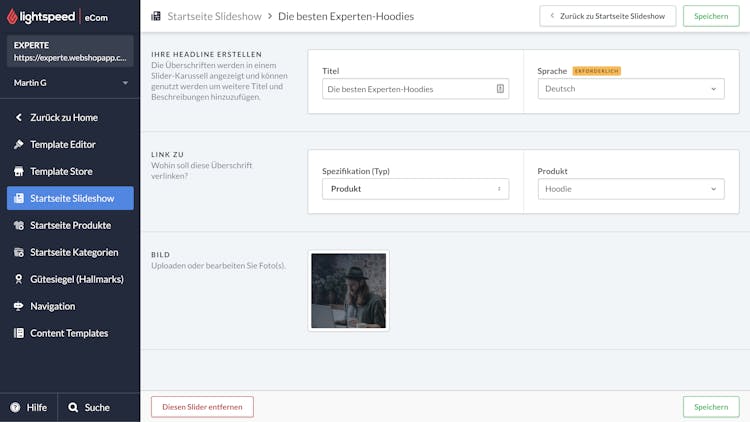
Task: Click the slideshow icon in breadcrumb header
Action: (156, 16)
